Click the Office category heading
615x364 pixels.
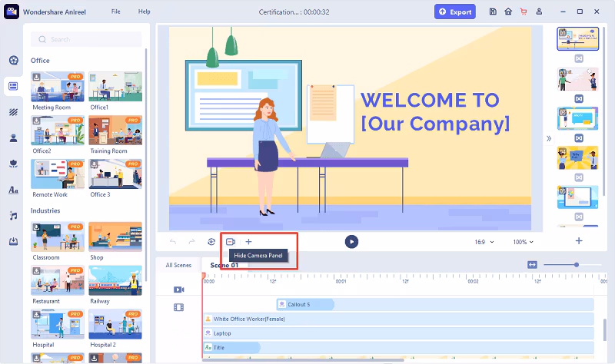[41, 61]
